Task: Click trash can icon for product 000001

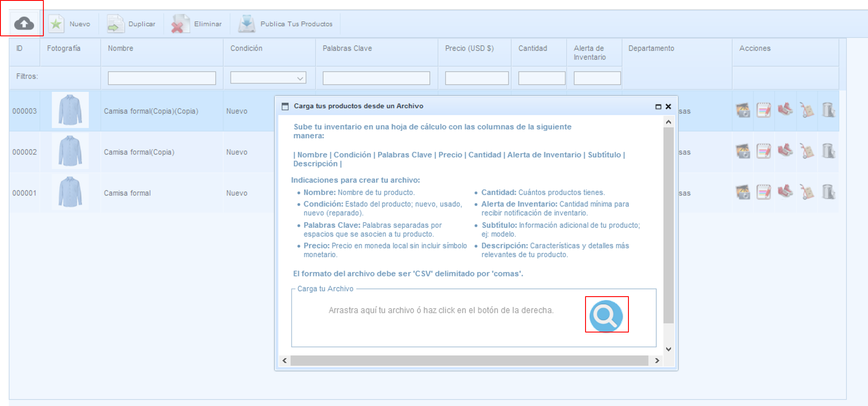Action: click(828, 192)
